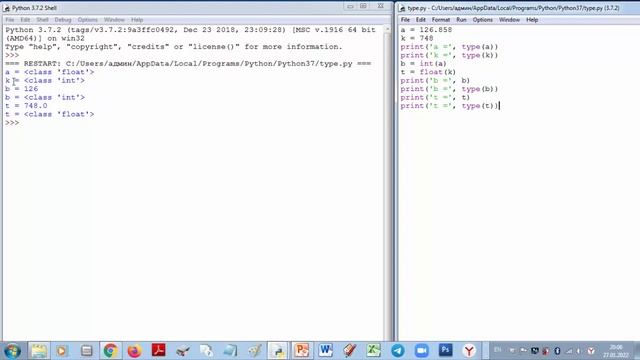
Task: Open Edit menu in type.py editor
Action: point(421,20)
